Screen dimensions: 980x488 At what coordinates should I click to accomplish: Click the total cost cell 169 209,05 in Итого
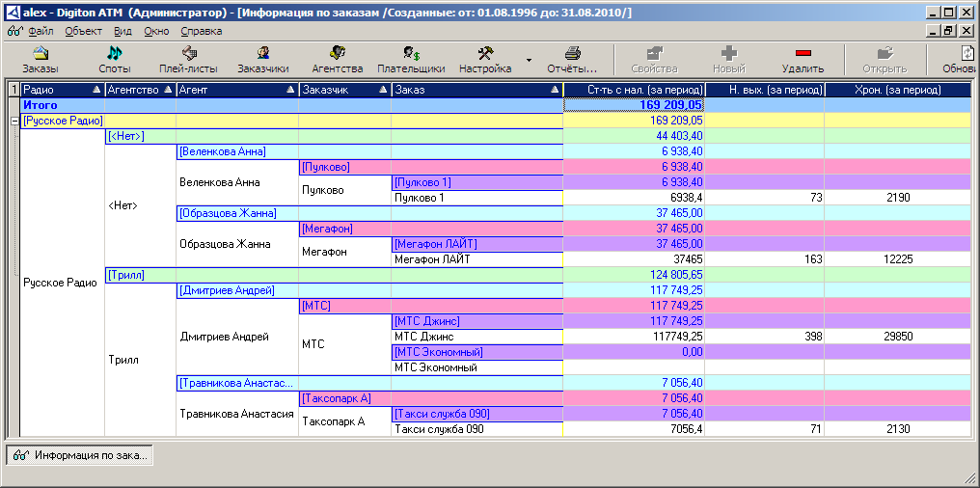click(x=634, y=105)
